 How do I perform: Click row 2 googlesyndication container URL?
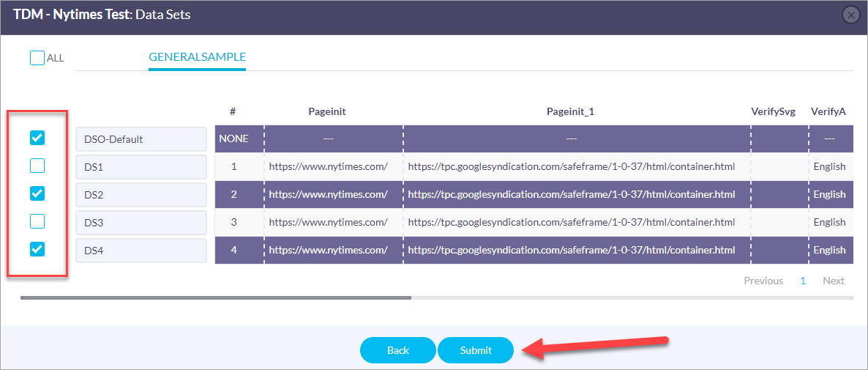(x=572, y=194)
